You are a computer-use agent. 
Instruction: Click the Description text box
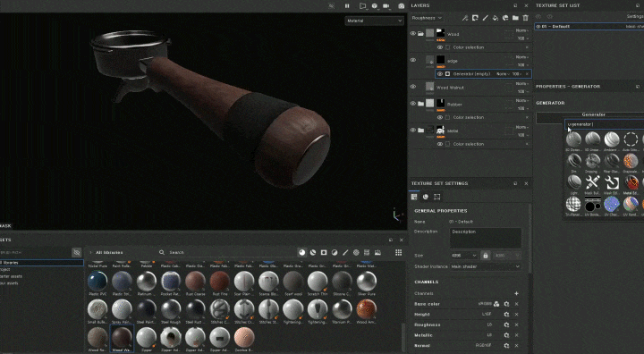point(486,238)
